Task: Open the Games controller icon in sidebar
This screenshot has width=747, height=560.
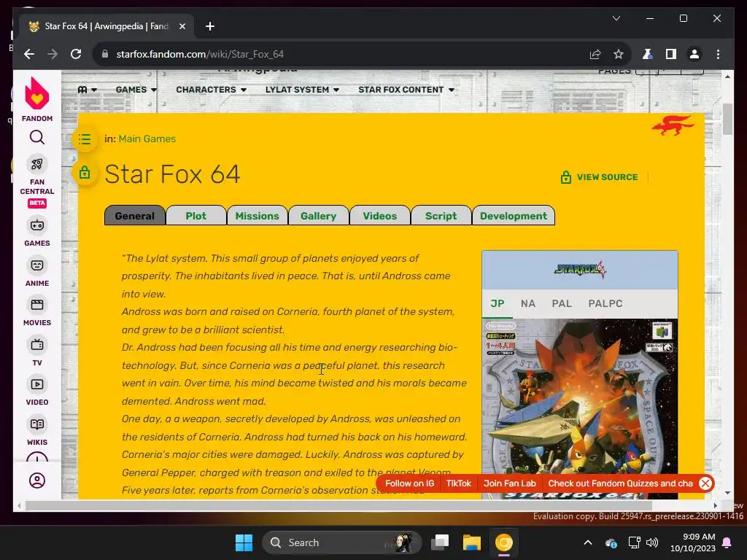Action: tap(37, 225)
